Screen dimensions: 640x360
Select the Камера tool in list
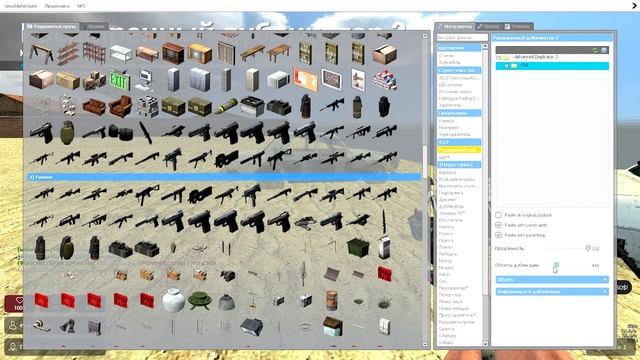point(446,121)
